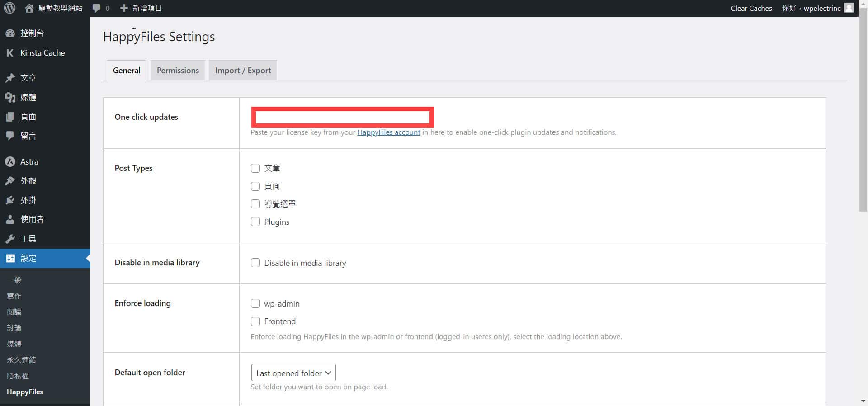Viewport: 868px width, 406px height.
Task: Click the 留言 comment icon
Action: click(10, 136)
